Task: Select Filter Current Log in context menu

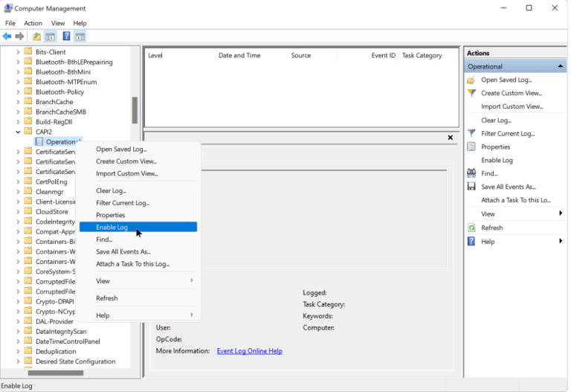Action: [138, 203]
